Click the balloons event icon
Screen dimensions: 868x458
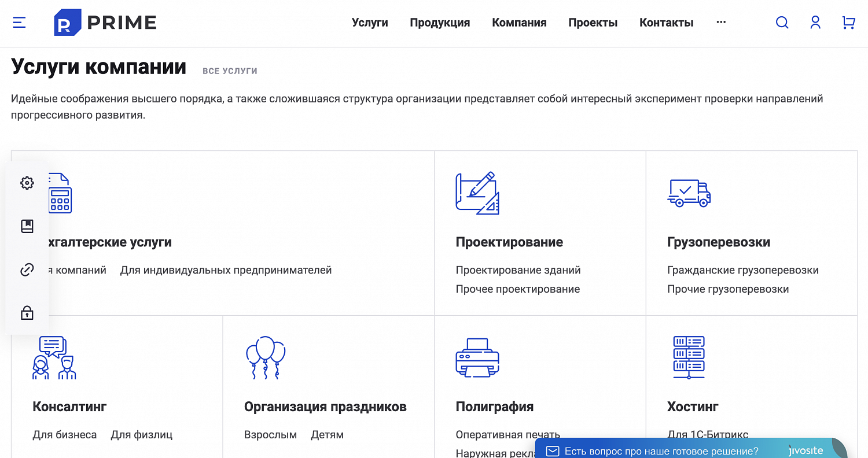click(x=266, y=357)
